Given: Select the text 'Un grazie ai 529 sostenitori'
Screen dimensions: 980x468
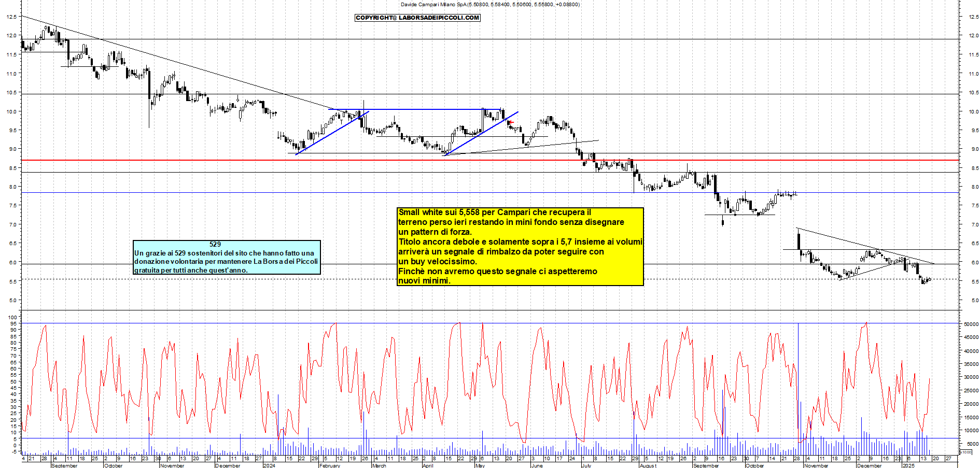Looking at the screenshot, I should point(179,253).
